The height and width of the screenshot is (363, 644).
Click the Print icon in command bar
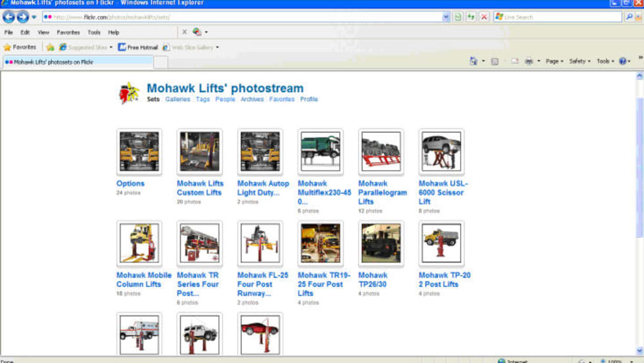click(x=528, y=61)
